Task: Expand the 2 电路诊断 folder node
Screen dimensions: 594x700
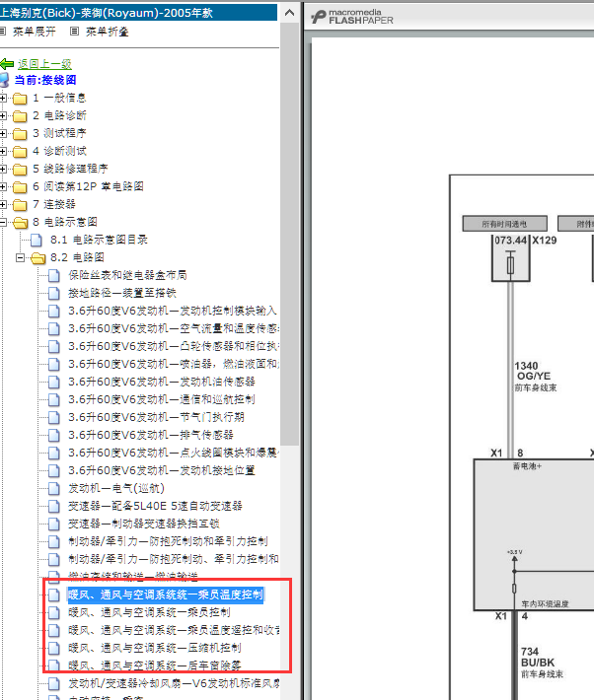Action: click(x=3, y=115)
